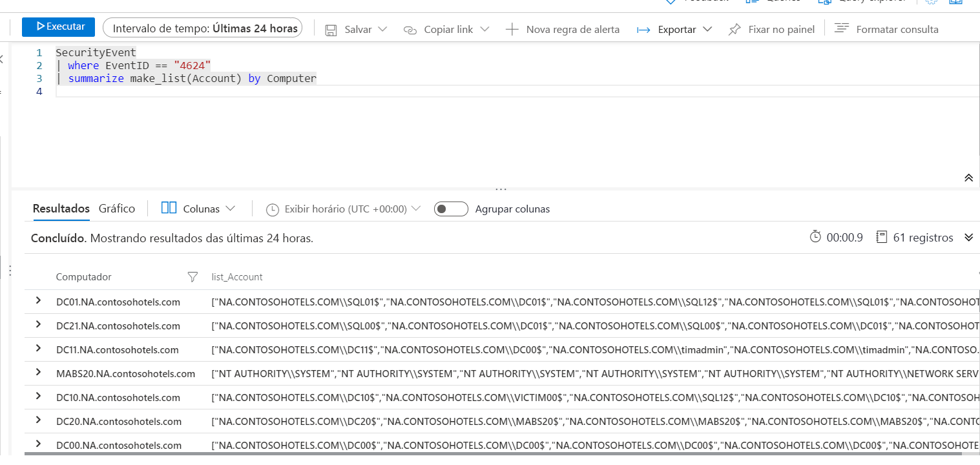
Task: Expand the MABS20.NA.contosohotels.com row
Action: [x=39, y=372]
